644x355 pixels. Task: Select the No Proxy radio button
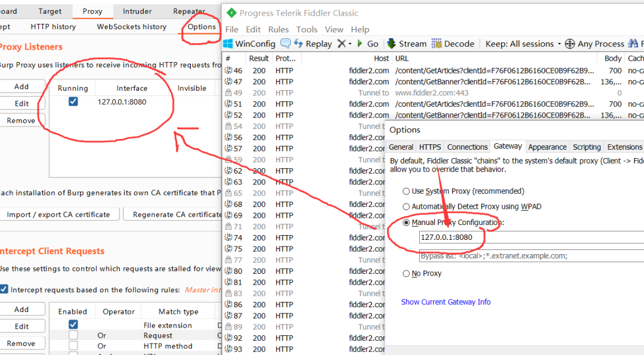[x=406, y=273]
